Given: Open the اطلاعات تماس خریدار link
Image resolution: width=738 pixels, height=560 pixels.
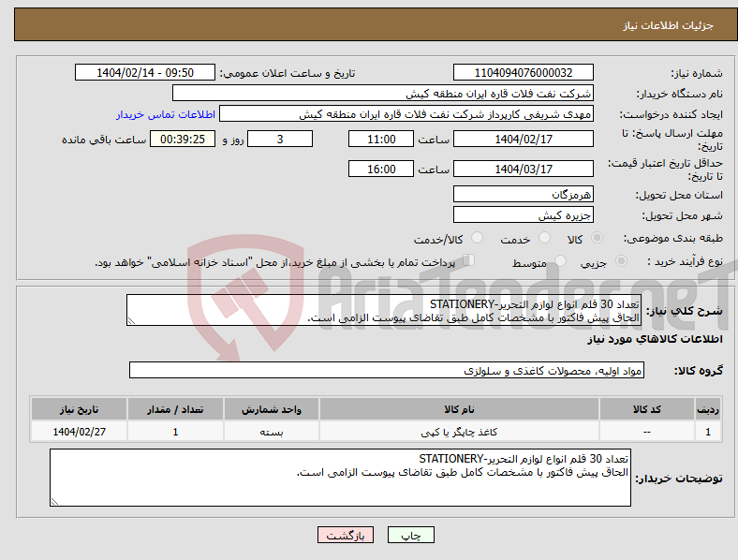Looking at the screenshot, I should (x=166, y=114).
